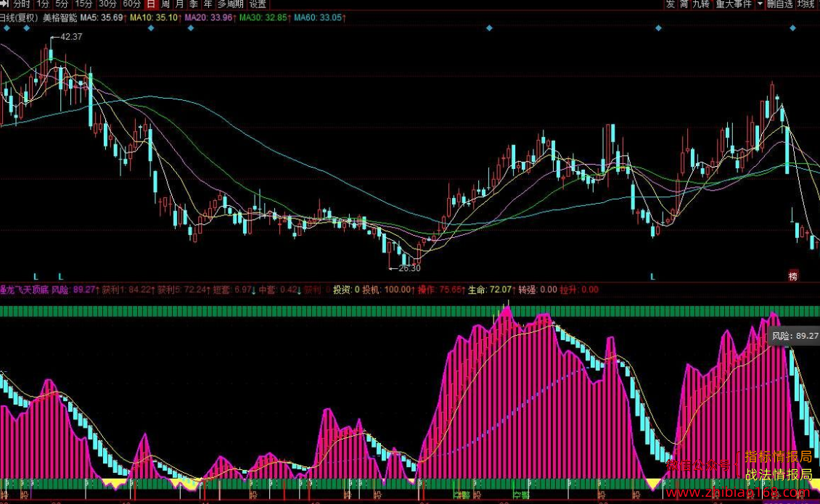Switch to the 季 quarterly period tab
Viewport: 820px width, 504px height.
(194, 4)
